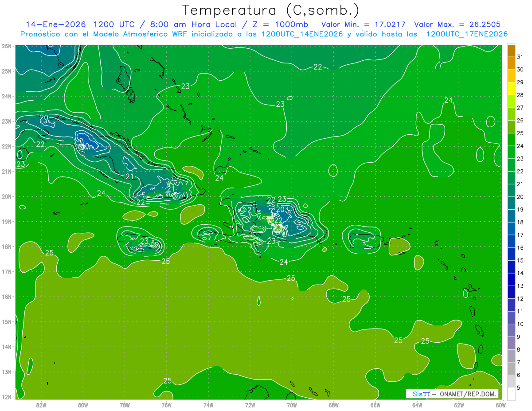Screen dimensions: 532x411
Task: Click the latitude axis label "26N"
Action: click(7, 46)
